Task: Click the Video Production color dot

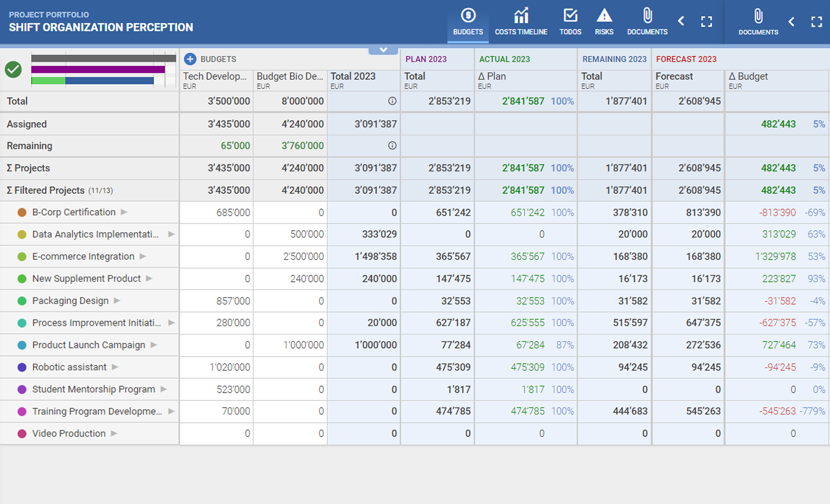Action: pos(22,434)
